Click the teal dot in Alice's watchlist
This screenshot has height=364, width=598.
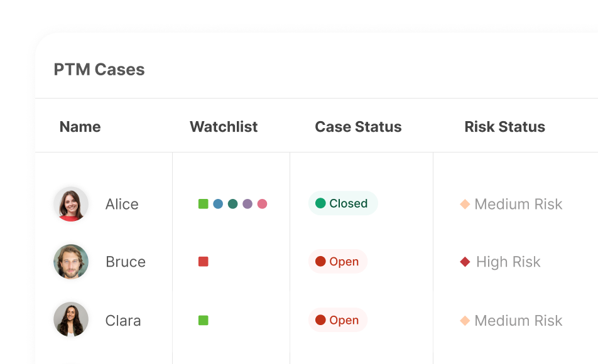[232, 204]
